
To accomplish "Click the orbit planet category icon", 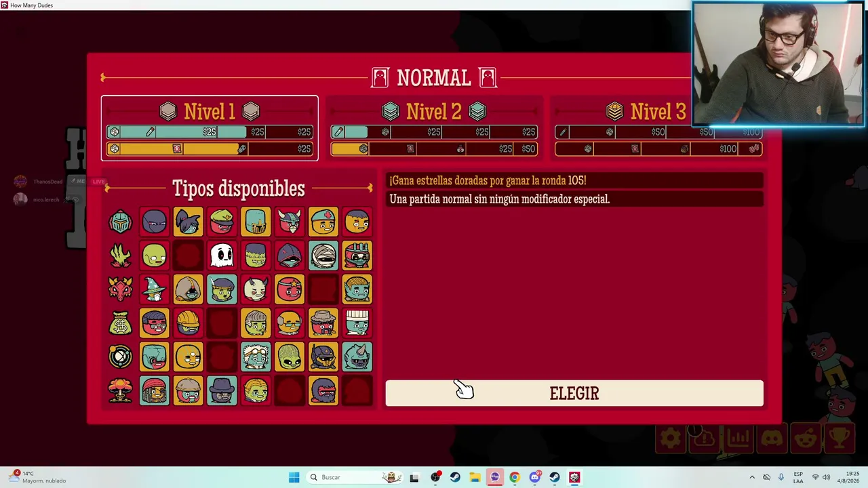I will pyautogui.click(x=121, y=357).
